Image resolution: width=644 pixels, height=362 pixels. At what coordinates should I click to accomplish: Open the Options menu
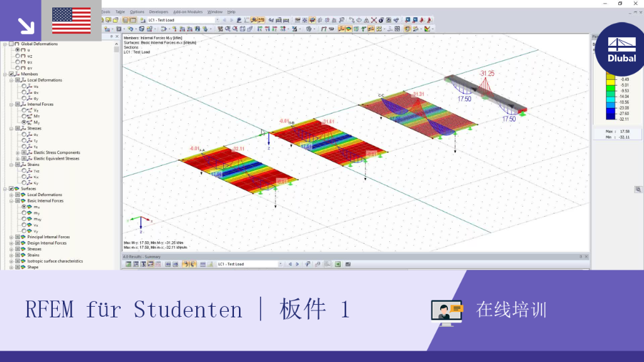[x=136, y=12]
